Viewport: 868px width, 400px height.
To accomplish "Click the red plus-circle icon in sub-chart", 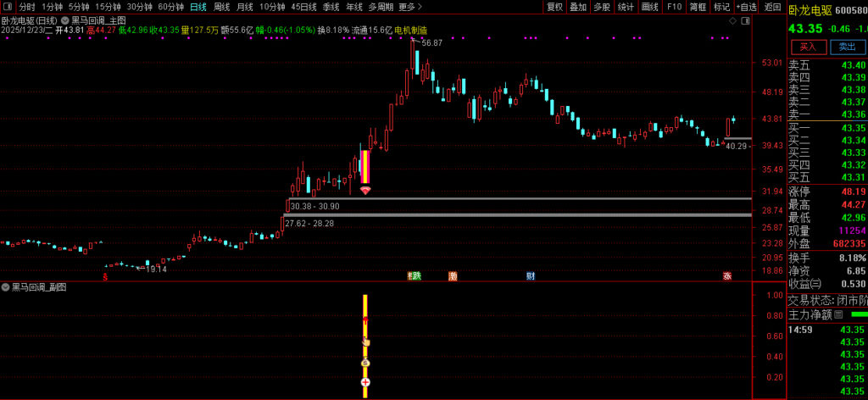I will point(365,383).
